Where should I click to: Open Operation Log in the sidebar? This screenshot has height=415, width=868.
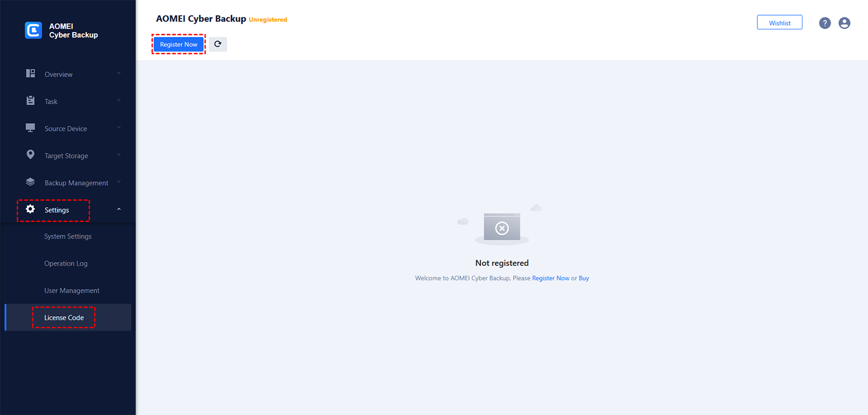coord(66,264)
